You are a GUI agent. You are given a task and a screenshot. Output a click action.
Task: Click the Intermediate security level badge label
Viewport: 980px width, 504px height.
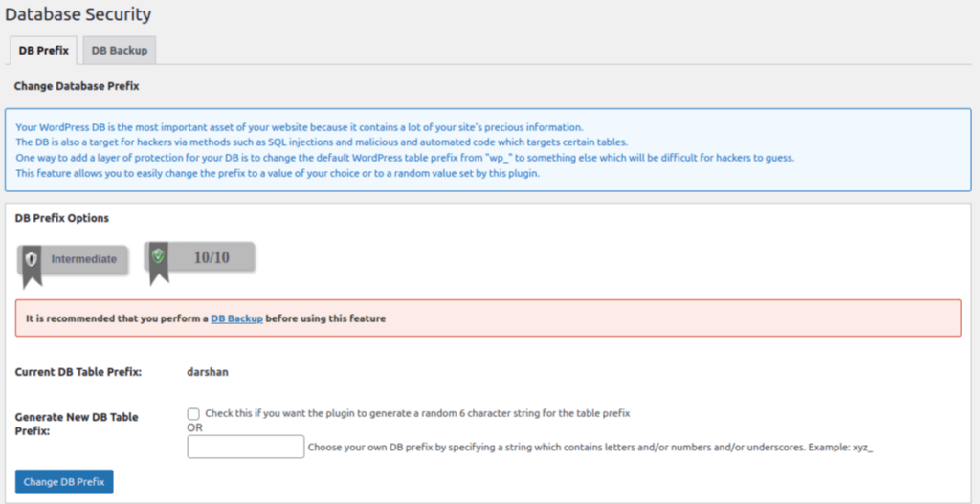pos(84,259)
